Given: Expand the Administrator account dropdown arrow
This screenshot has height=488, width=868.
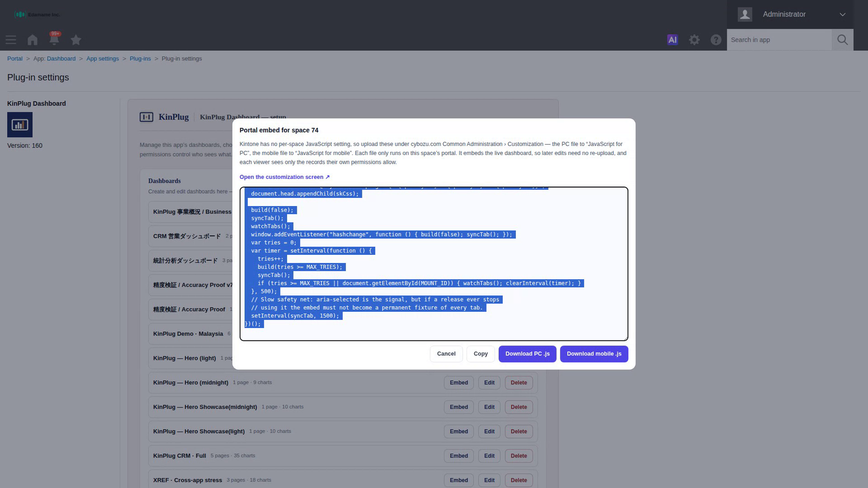Looking at the screenshot, I should (843, 15).
